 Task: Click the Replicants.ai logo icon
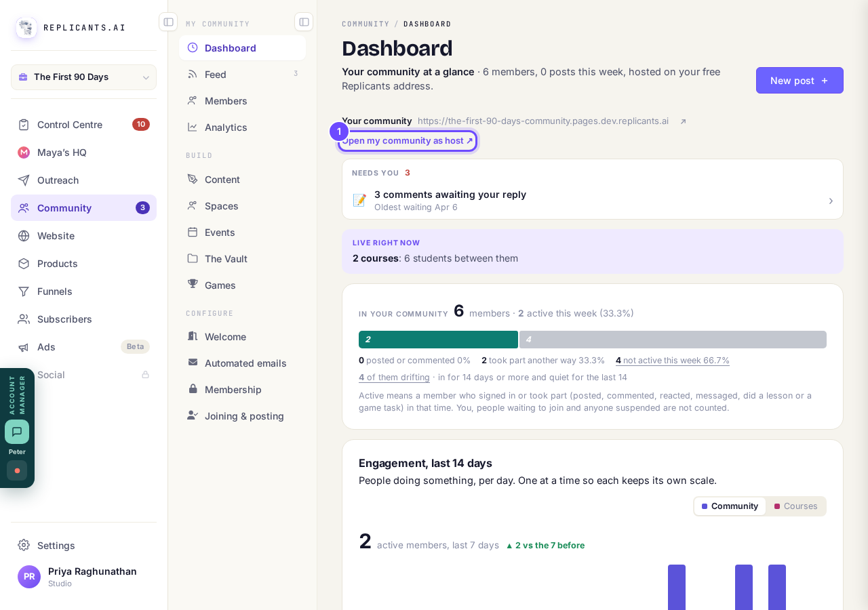[x=26, y=28]
